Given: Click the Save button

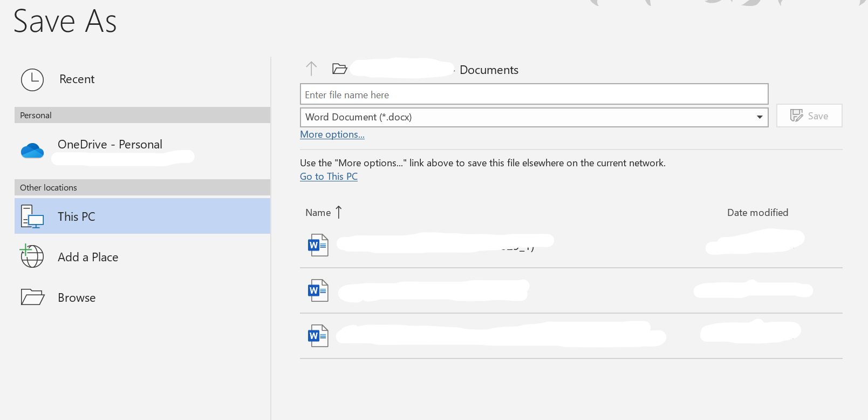Looking at the screenshot, I should point(809,116).
